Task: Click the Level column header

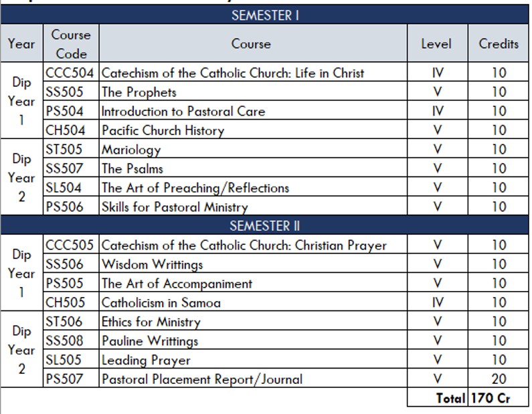Action: pyautogui.click(x=436, y=44)
